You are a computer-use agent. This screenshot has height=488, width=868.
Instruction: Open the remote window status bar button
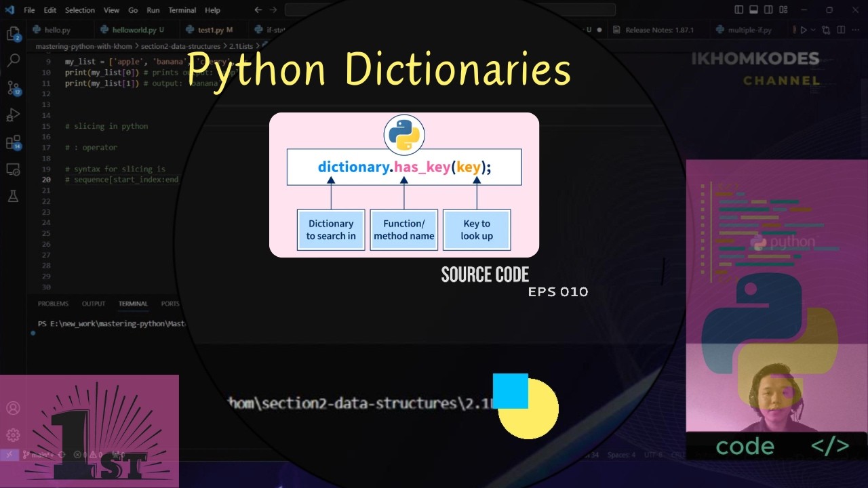[9, 455]
